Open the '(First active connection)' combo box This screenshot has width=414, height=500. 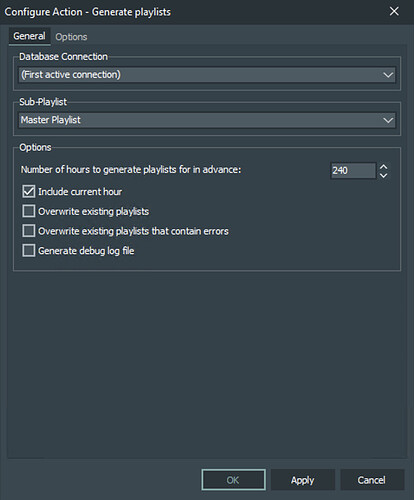click(x=207, y=75)
